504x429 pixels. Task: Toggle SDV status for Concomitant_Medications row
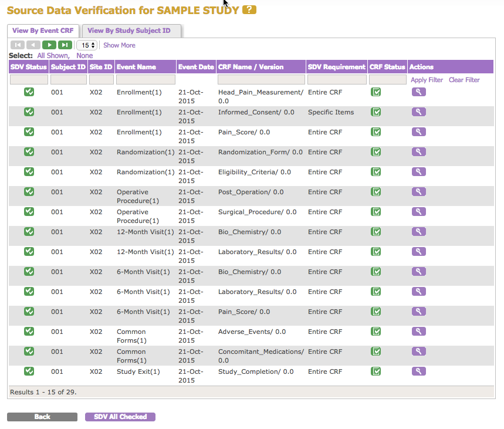(29, 352)
